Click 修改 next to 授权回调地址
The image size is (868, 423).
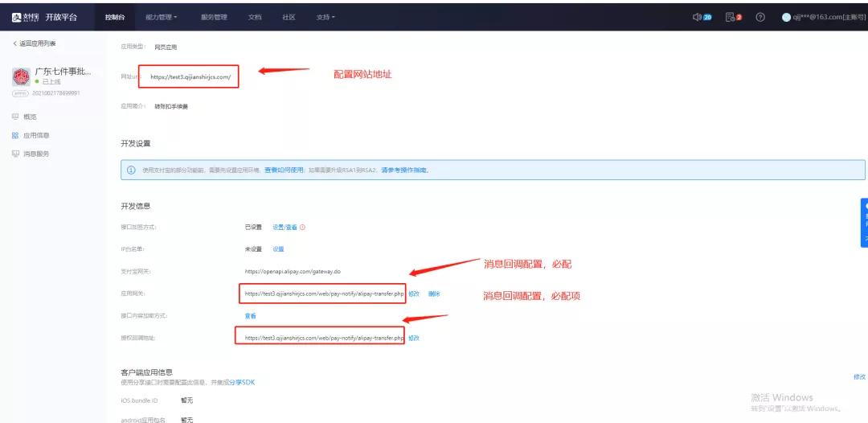tap(414, 338)
